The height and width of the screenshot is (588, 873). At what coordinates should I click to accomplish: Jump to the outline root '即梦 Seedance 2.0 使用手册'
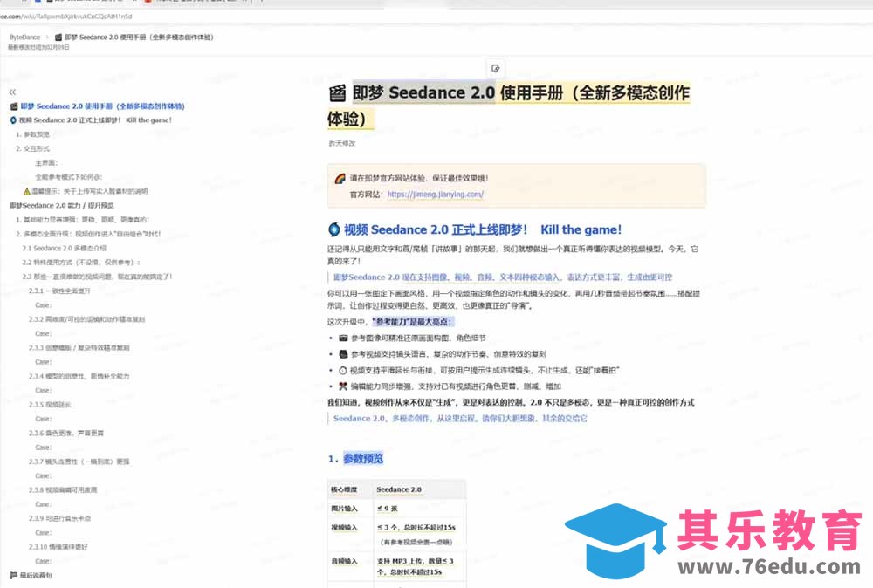(102, 106)
